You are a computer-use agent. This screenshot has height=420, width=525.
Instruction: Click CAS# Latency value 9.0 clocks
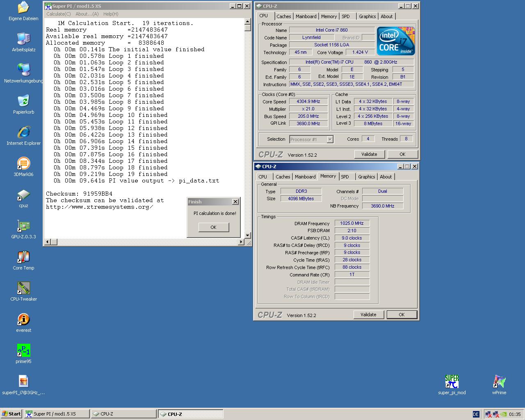[352, 238]
